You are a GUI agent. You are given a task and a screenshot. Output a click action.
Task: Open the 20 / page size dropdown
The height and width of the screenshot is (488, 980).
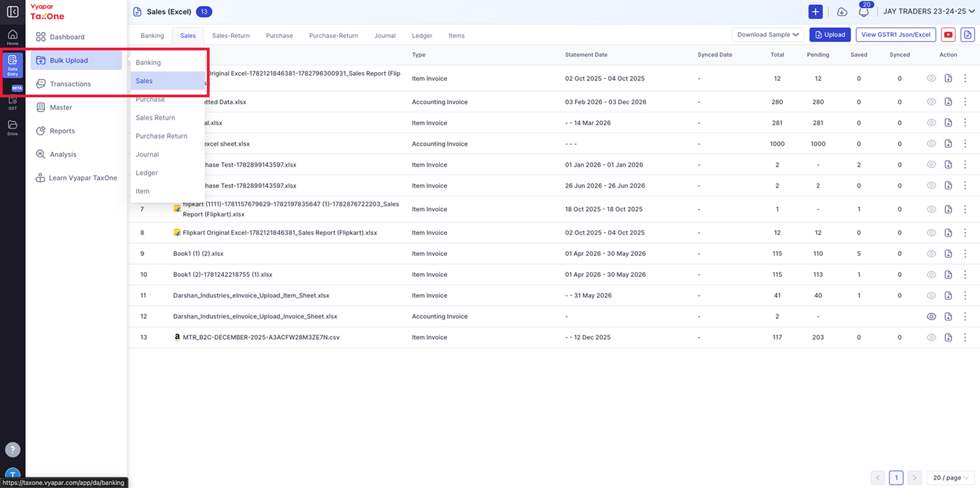[x=951, y=478]
